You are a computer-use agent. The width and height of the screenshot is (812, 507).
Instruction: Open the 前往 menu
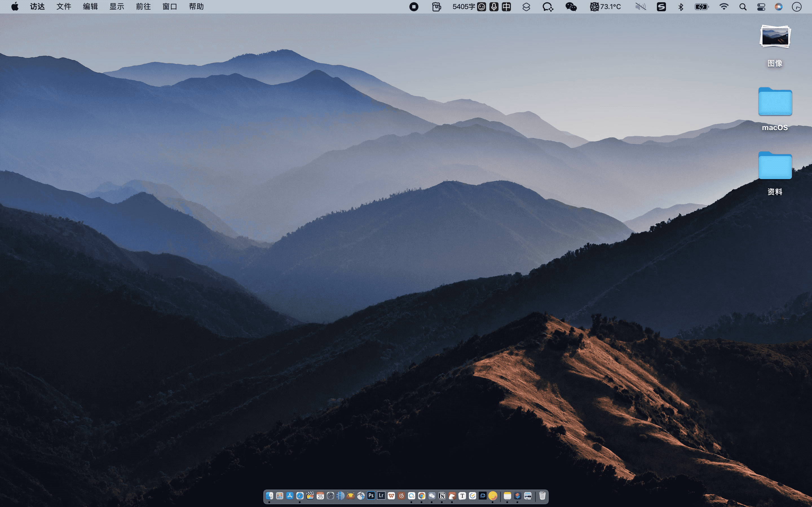click(143, 7)
